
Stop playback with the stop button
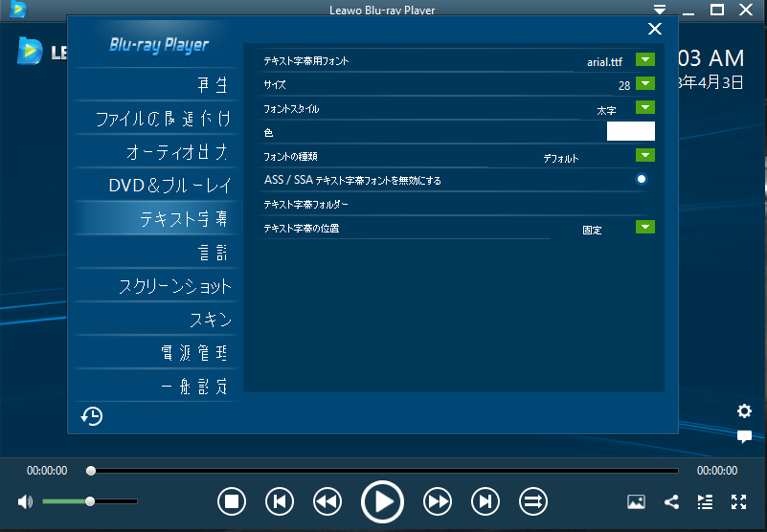click(232, 501)
